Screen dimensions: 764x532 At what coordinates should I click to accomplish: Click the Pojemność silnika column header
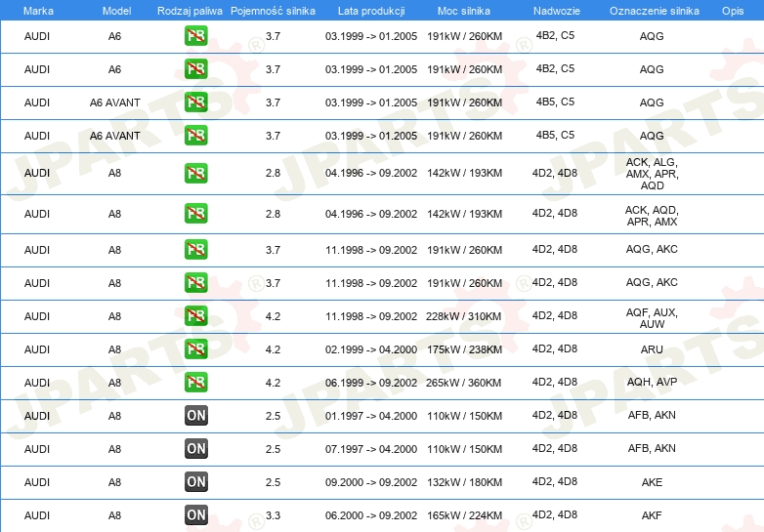click(273, 11)
